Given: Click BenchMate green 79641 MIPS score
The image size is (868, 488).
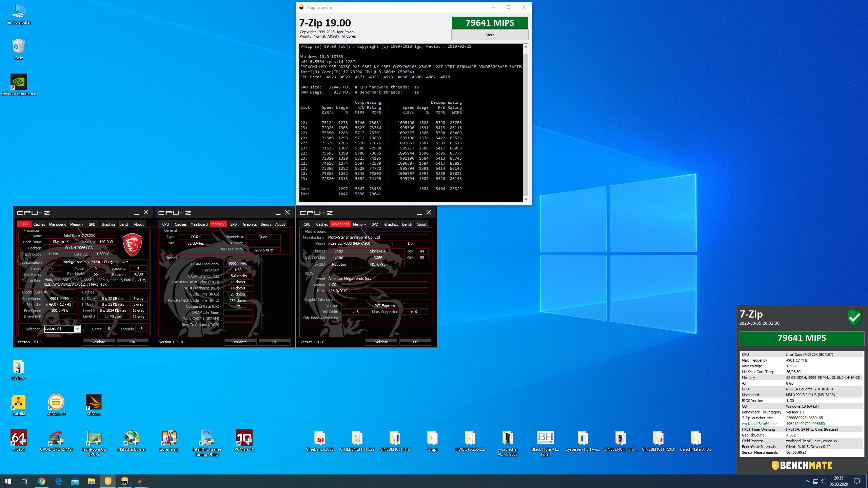Looking at the screenshot, I should click(x=802, y=338).
